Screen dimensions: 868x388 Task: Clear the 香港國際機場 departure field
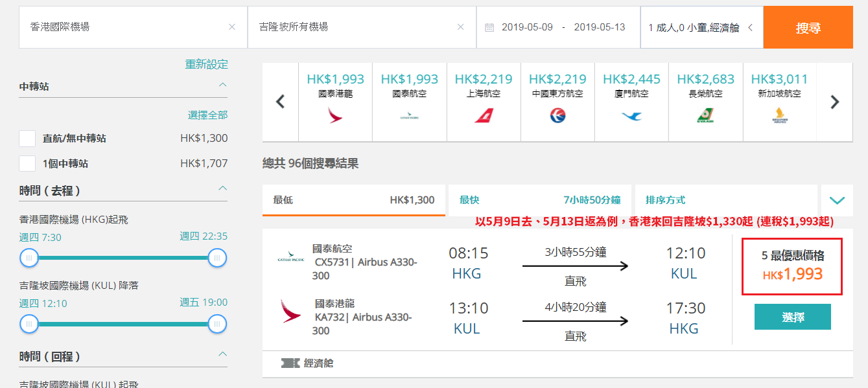tap(232, 27)
